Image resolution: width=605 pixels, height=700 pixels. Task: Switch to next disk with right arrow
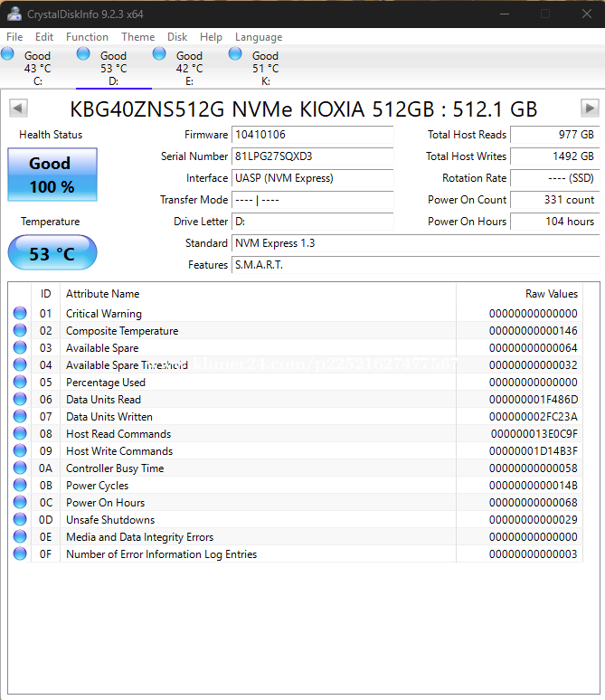click(x=590, y=108)
